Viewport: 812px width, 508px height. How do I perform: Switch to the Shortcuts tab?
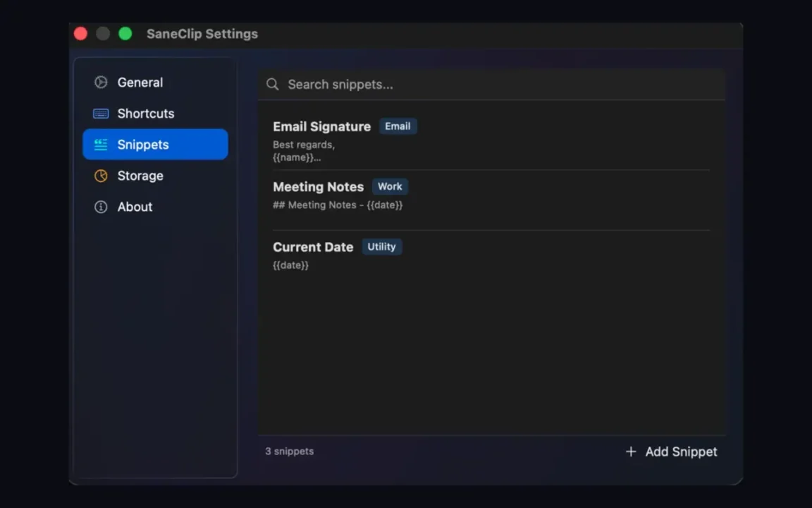tap(155, 113)
